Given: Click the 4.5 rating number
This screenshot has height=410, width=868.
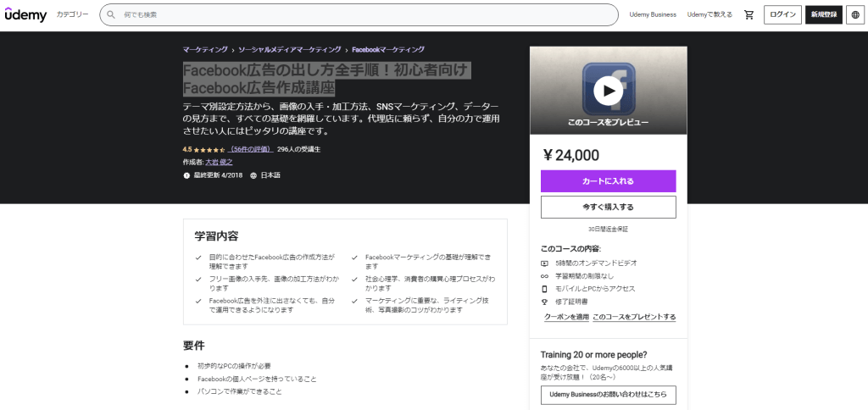Looking at the screenshot, I should [x=187, y=149].
